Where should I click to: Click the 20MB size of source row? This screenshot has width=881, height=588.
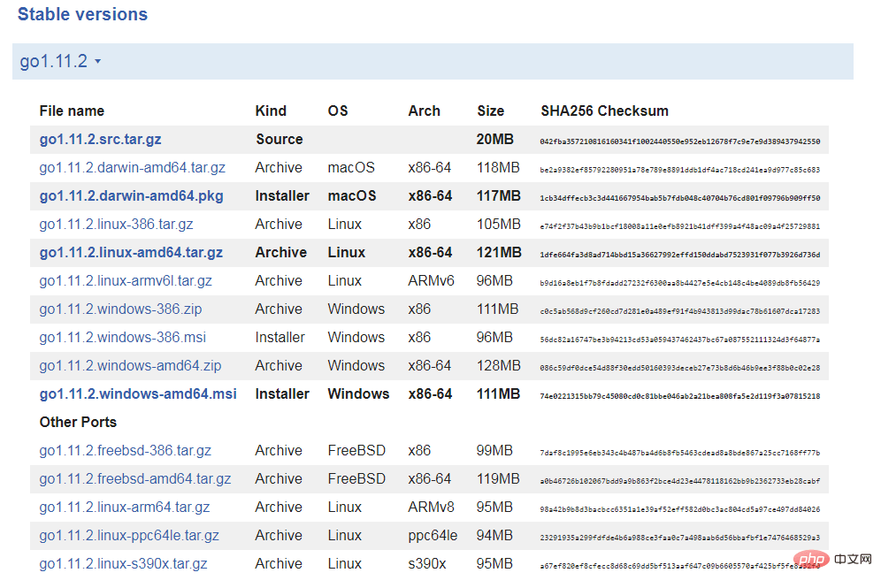[x=495, y=140]
